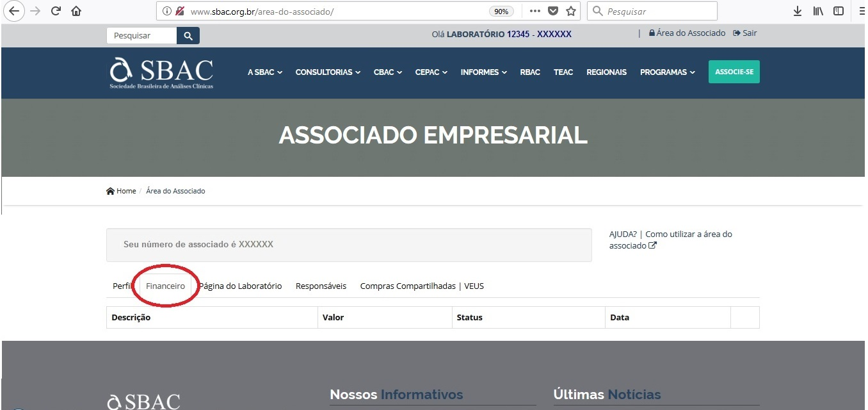The width and height of the screenshot is (868, 410).
Task: Toggle the Firefox sidebar icon
Action: click(839, 11)
